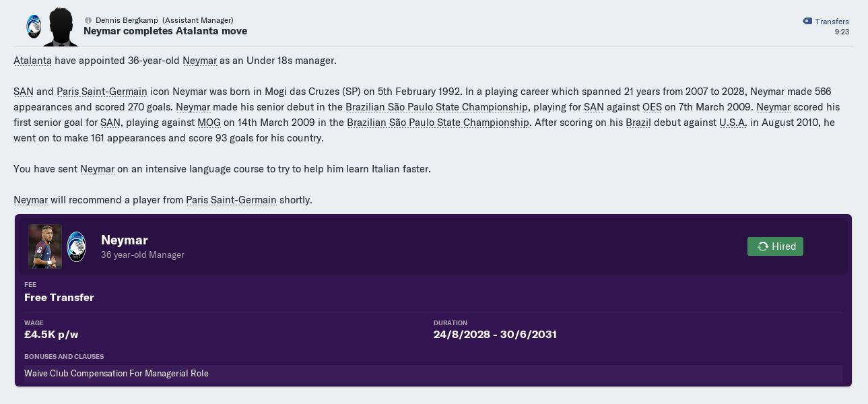Click Neymar link in the appointment sentence

(199, 61)
